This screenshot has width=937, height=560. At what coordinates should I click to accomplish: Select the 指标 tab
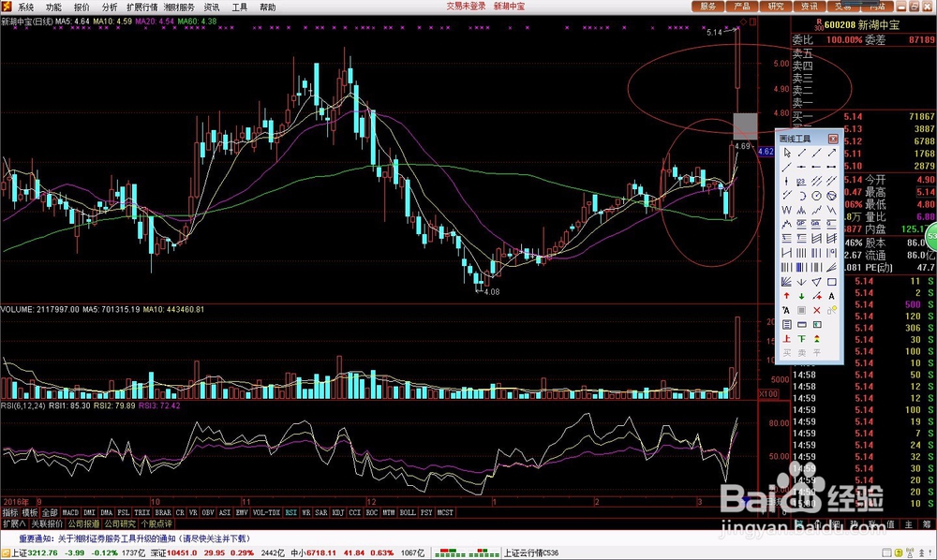pyautogui.click(x=10, y=513)
